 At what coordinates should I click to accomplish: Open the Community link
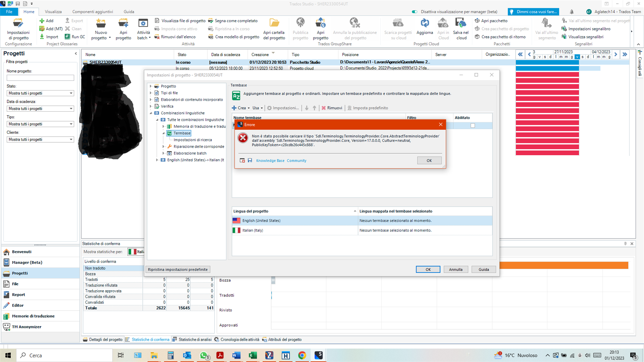[x=297, y=161]
